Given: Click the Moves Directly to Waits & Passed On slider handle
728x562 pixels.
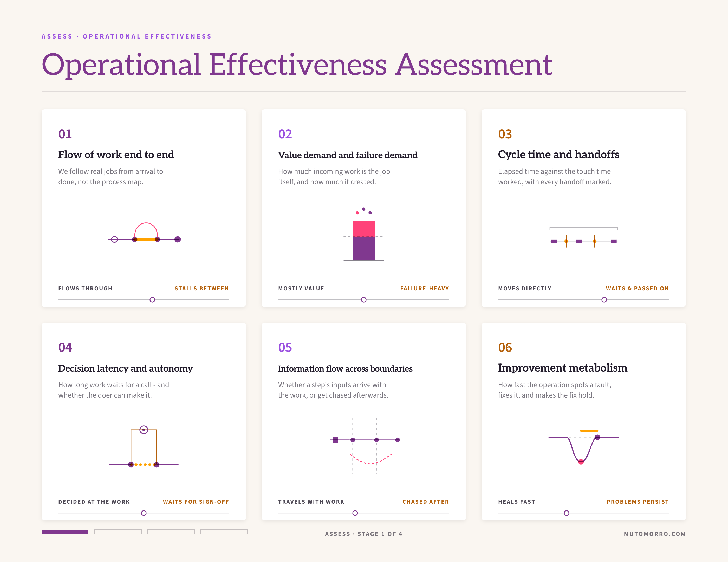Looking at the screenshot, I should click(x=604, y=300).
